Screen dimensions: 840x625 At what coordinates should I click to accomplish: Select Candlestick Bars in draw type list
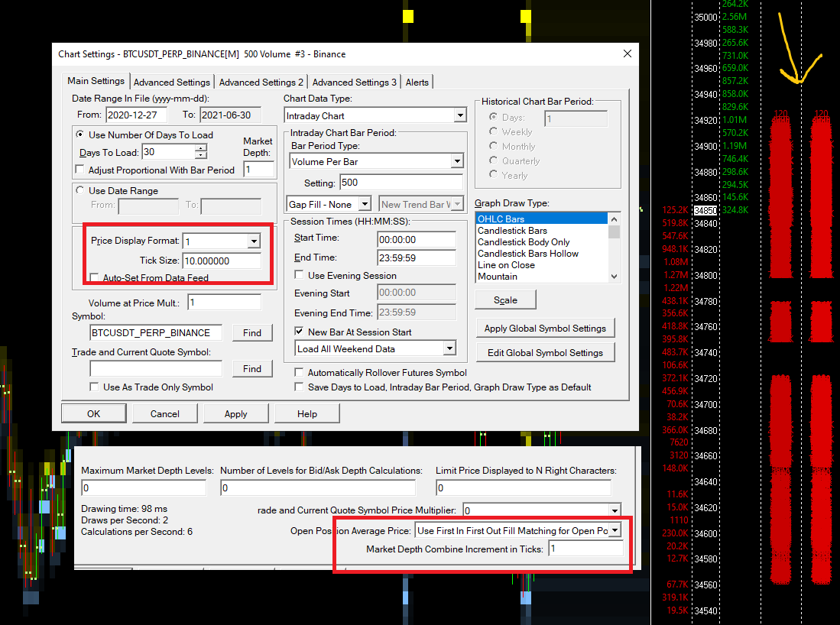[542, 230]
